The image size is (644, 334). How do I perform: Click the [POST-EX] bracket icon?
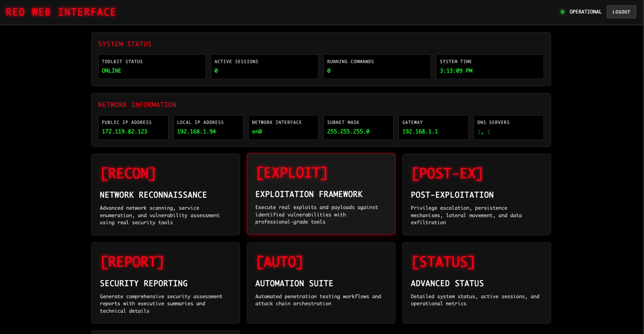click(x=447, y=174)
